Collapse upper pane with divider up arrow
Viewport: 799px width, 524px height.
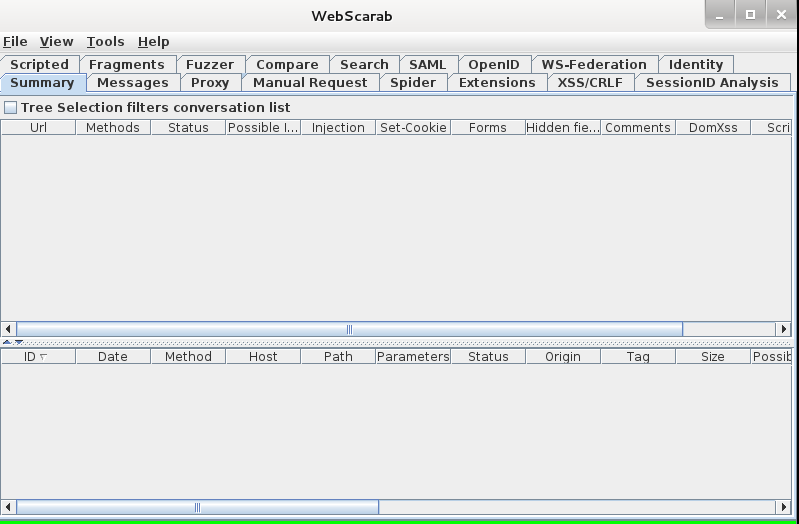tap(7, 342)
